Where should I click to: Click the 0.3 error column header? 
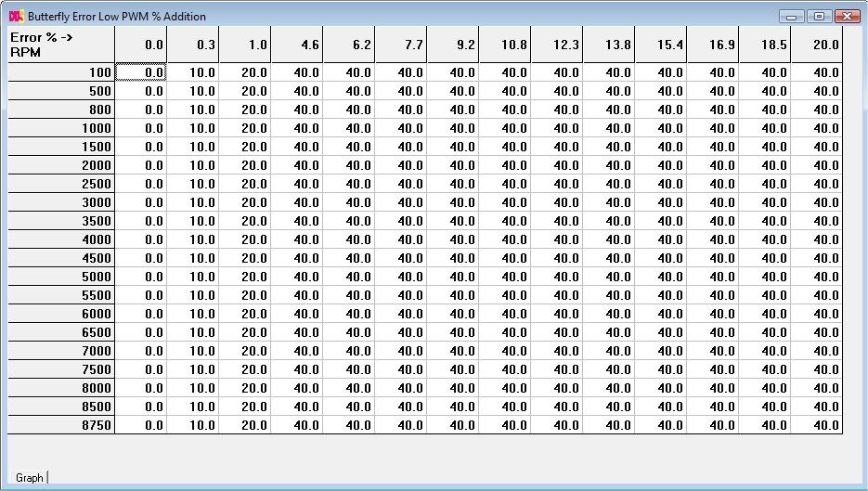pyautogui.click(x=193, y=44)
